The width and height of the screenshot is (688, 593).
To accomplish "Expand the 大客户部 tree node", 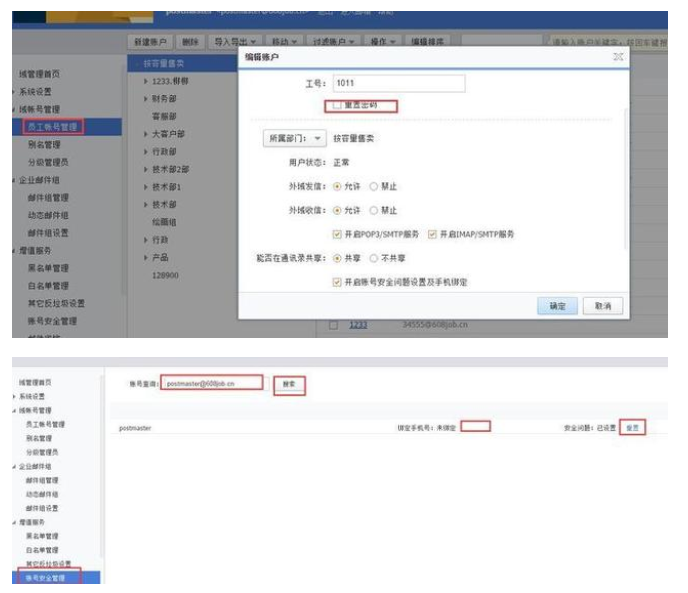I will click(x=146, y=133).
